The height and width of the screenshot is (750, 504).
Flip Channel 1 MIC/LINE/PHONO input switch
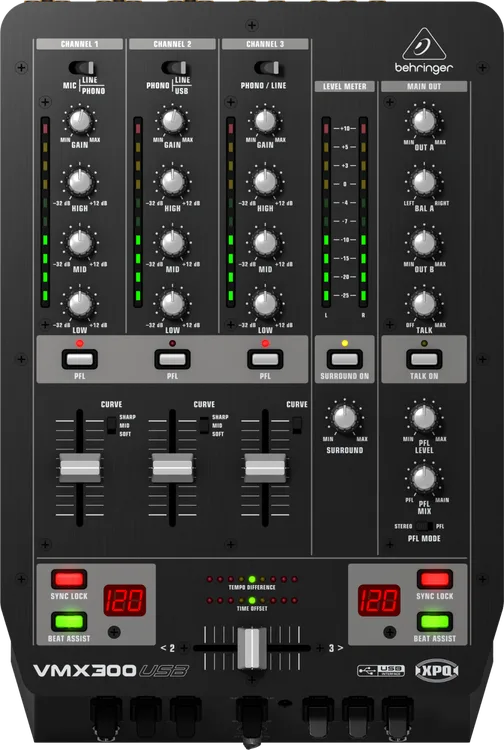82,68
